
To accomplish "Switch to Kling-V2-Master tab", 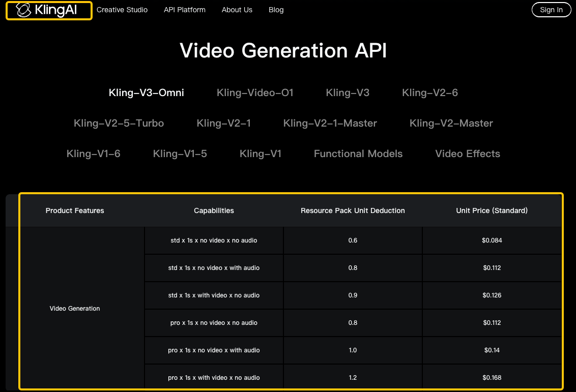I will [451, 123].
